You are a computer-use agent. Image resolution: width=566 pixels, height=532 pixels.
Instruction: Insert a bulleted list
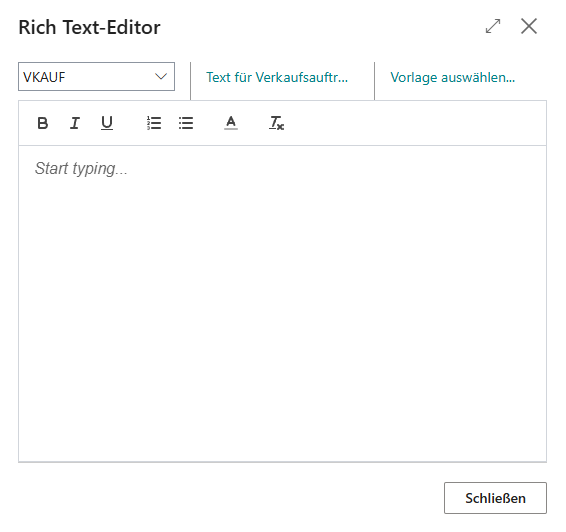tap(186, 123)
